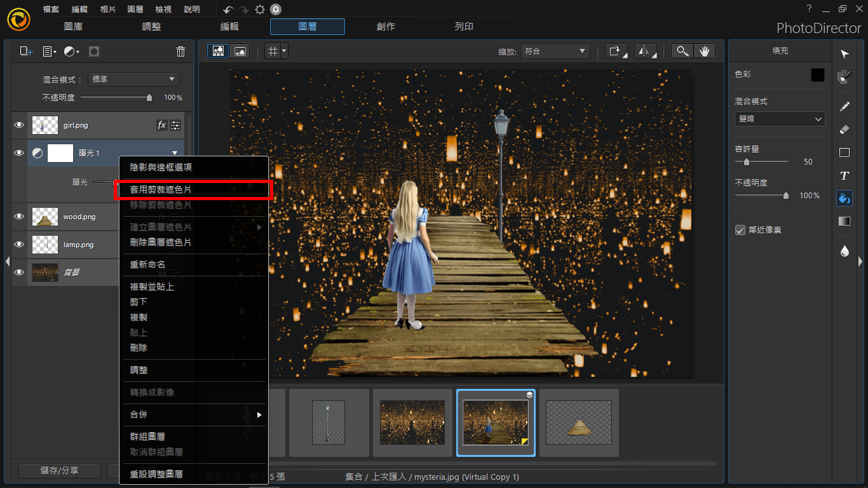Screen dimensions: 868x488
Task: Select the pointer selection tool
Action: click(844, 54)
